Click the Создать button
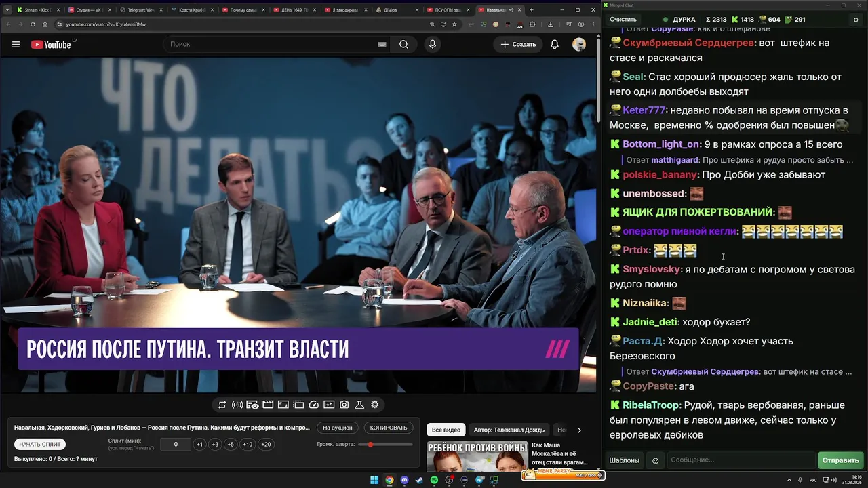 519,45
